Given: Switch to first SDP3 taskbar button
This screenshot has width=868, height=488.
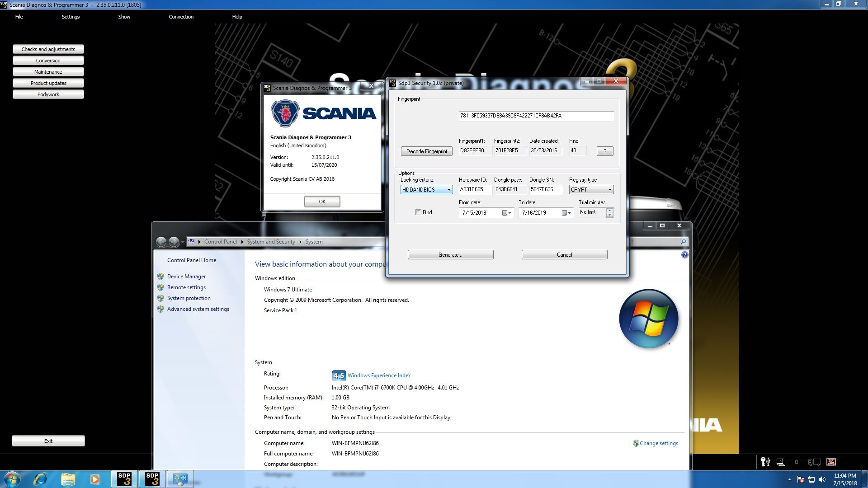Looking at the screenshot, I should click(124, 479).
